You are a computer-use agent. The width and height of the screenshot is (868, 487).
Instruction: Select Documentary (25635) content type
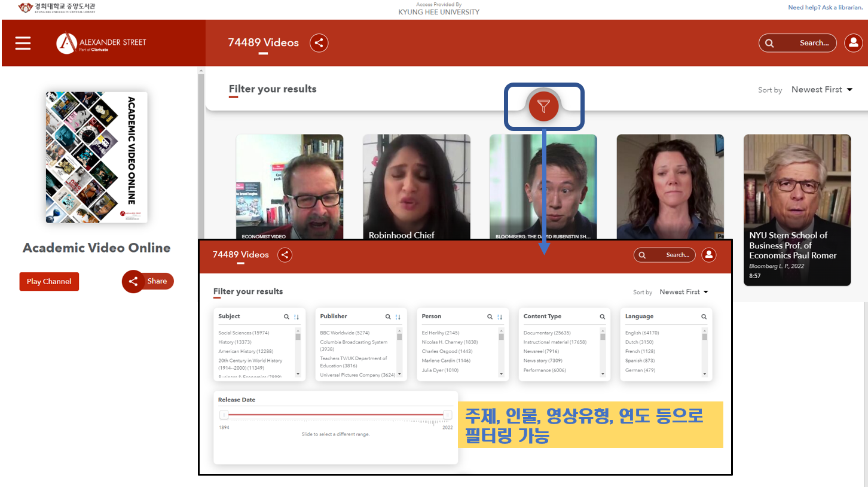click(x=547, y=333)
